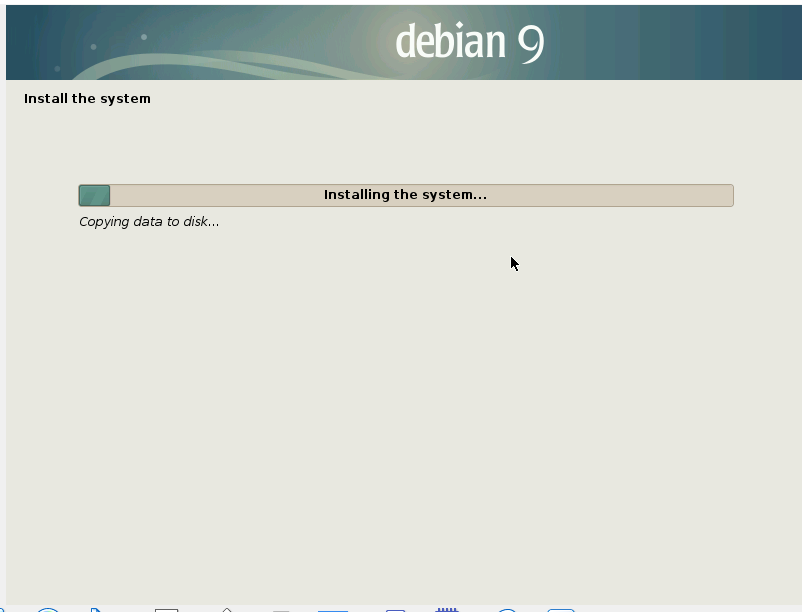Click the Installing the system progress bar
This screenshot has width=802, height=612.
[406, 195]
